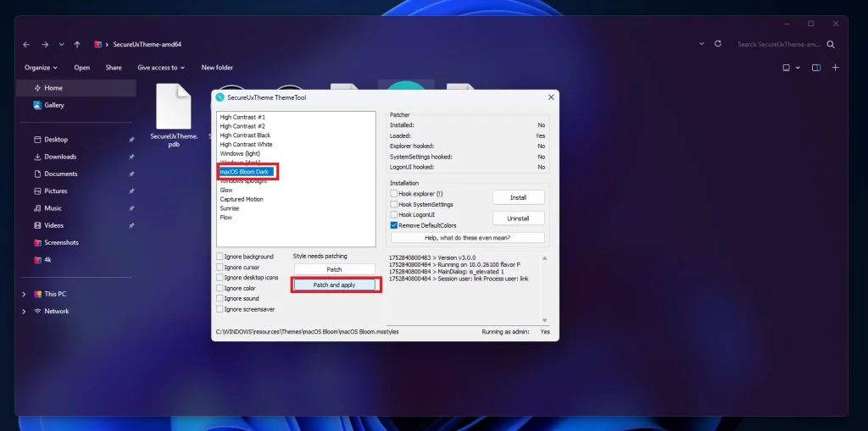Click the plus icon in Explorer toolbar
The image size is (868, 431).
[x=835, y=68]
